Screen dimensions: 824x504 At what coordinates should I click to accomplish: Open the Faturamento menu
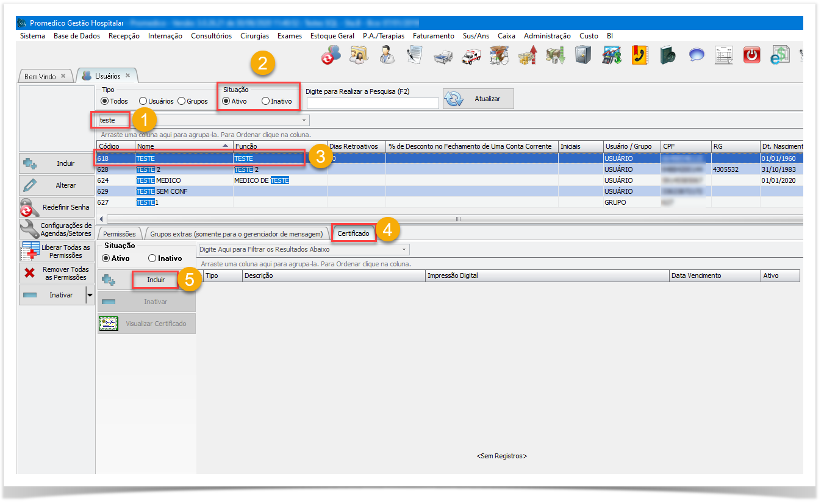click(433, 36)
